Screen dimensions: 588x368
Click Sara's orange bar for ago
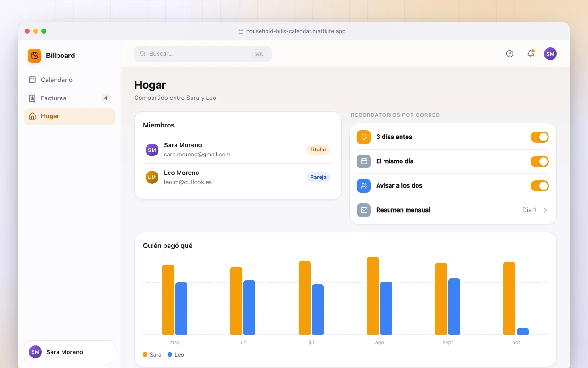click(x=373, y=296)
